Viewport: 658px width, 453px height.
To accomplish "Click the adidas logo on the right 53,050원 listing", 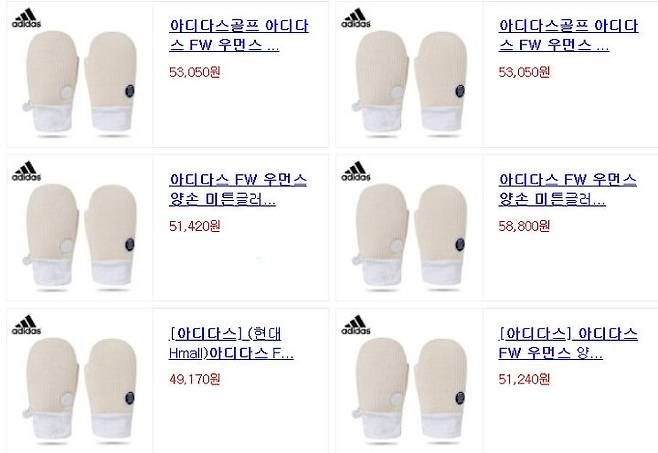I will 356,18.
